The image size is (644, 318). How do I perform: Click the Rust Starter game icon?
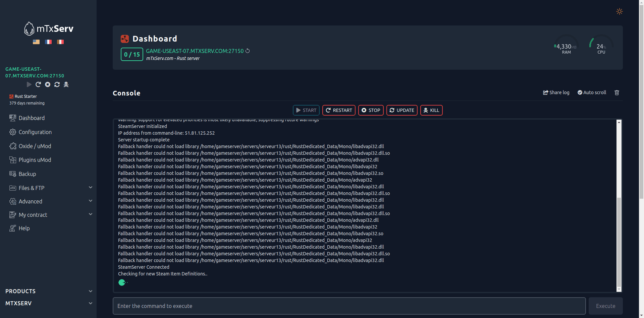click(11, 97)
